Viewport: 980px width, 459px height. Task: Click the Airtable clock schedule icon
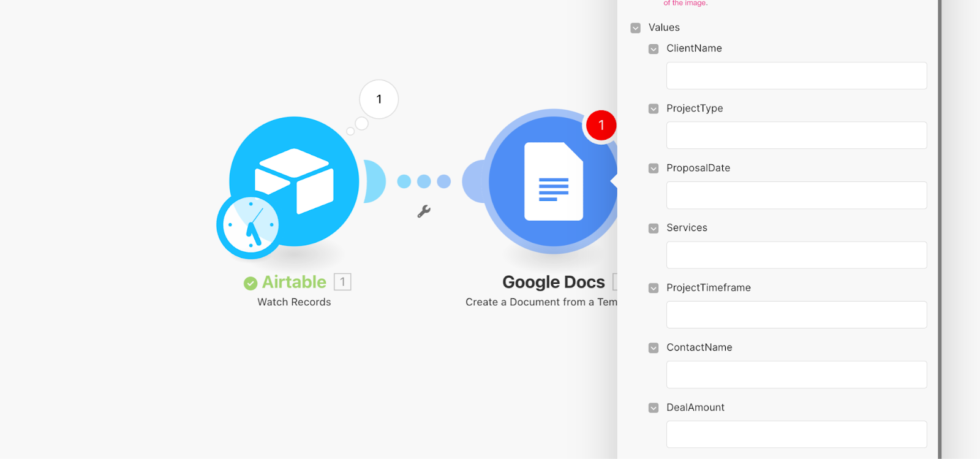(x=250, y=225)
